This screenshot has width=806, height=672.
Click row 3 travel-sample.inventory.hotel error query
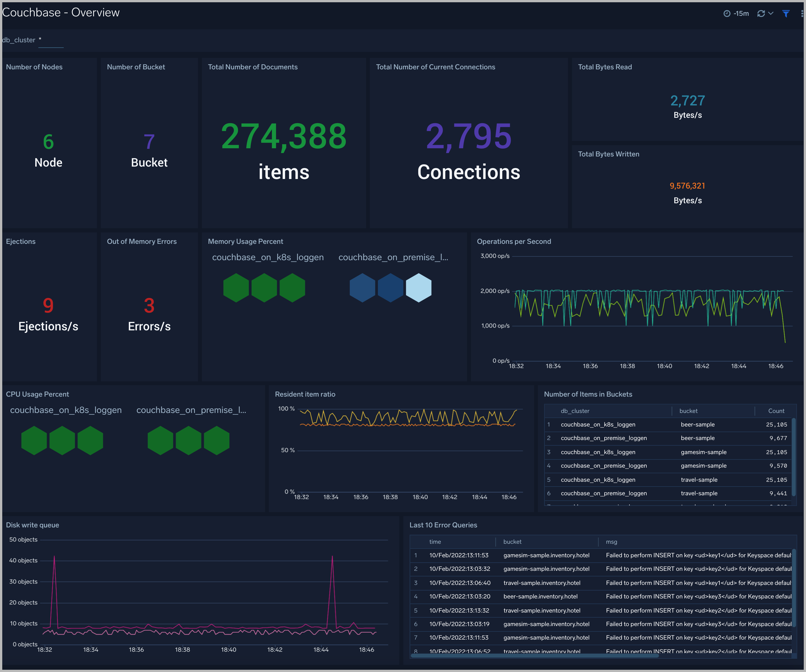pos(542,583)
